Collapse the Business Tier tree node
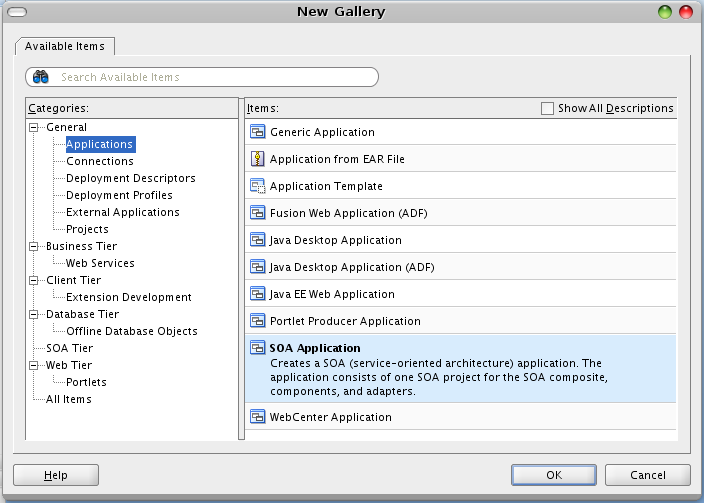 click(x=35, y=246)
